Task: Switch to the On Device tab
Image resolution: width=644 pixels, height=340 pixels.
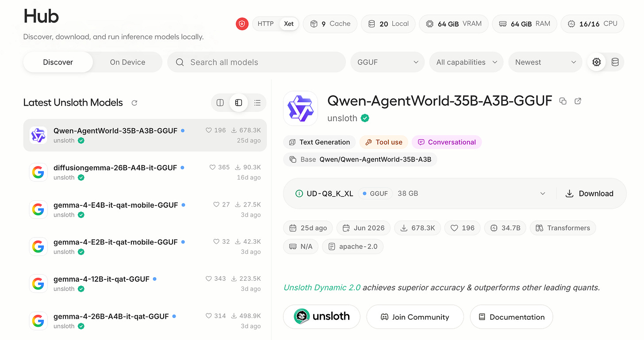Action: 127,62
